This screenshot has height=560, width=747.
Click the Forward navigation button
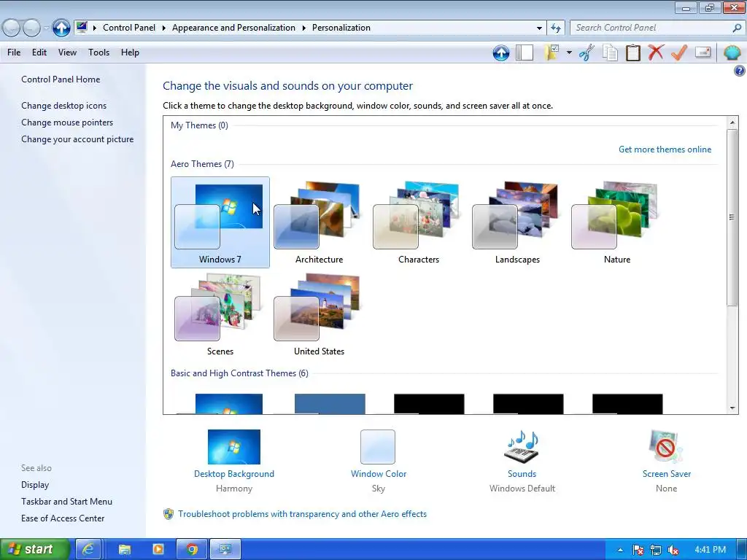pyautogui.click(x=32, y=28)
